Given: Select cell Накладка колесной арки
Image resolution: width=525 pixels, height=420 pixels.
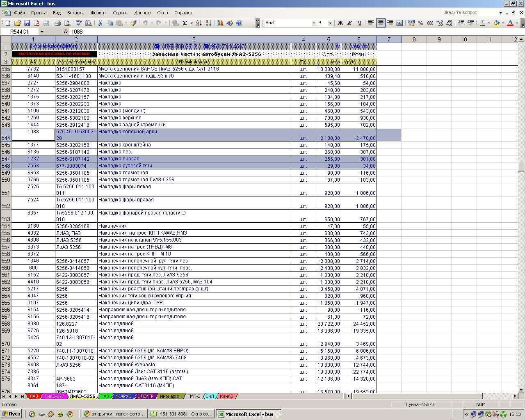Looking at the screenshot, I should [x=194, y=135].
